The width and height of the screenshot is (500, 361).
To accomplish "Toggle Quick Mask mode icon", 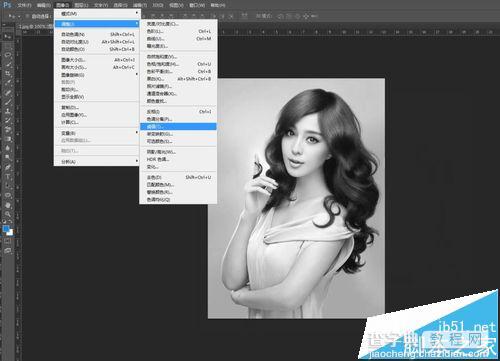I will [8, 241].
